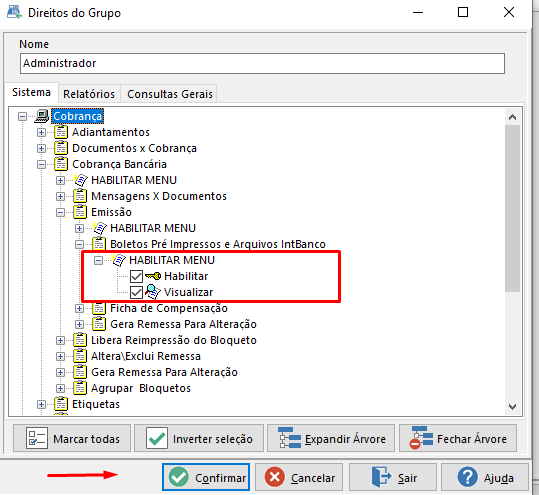The height and width of the screenshot is (495, 539).
Task: Collapse the Cobrança root node
Action: (22, 117)
